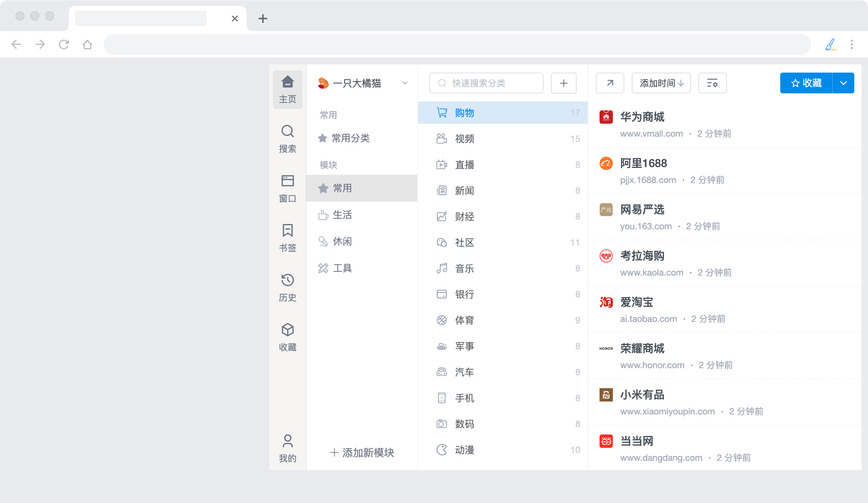Open the 华为商城 bookmark title
This screenshot has width=868, height=503.
(x=642, y=117)
